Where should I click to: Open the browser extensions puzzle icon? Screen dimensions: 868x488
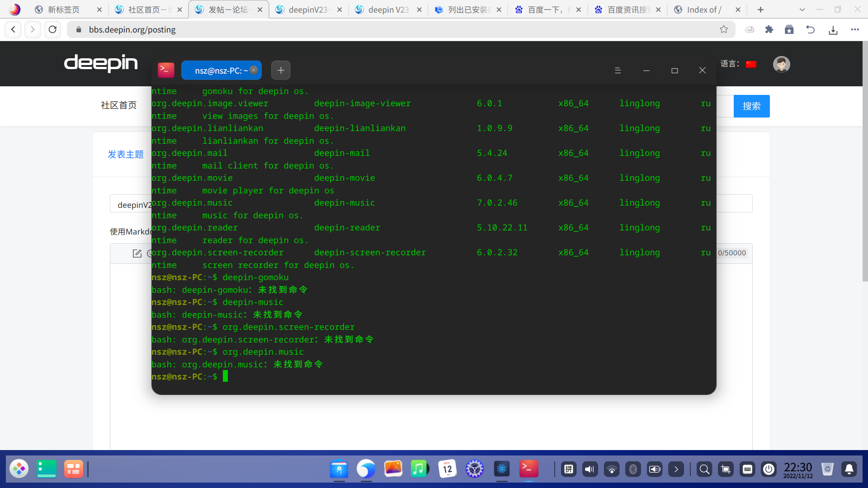[x=769, y=29]
